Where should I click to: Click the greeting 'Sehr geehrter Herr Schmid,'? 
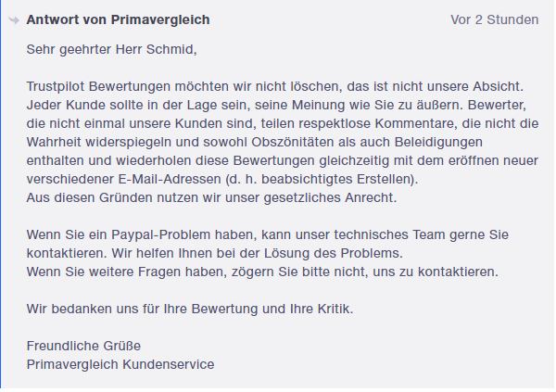point(112,49)
